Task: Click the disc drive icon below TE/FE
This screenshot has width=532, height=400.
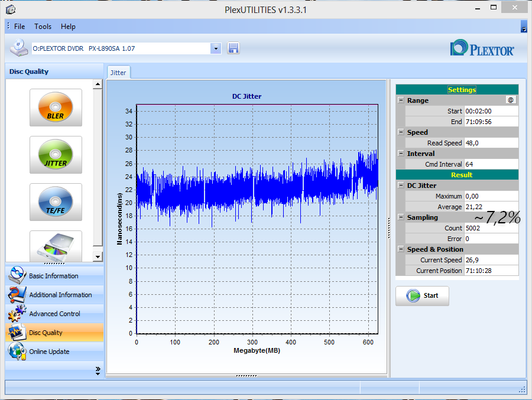Action: pos(56,246)
